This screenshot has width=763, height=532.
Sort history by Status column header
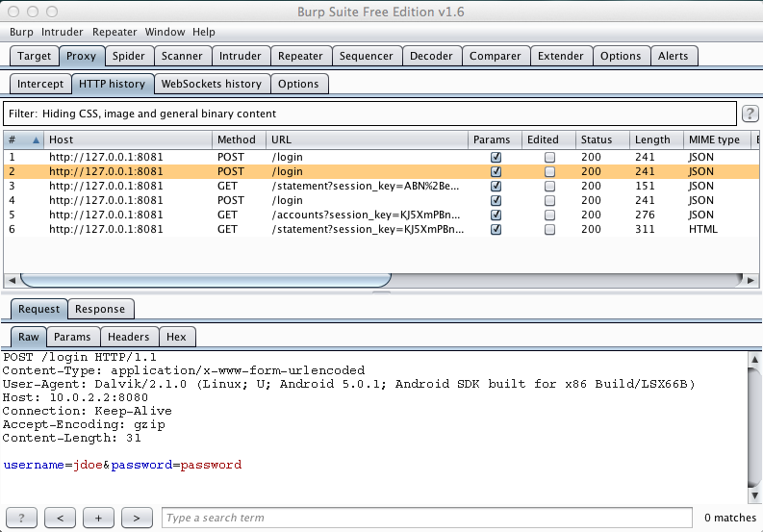[596, 140]
